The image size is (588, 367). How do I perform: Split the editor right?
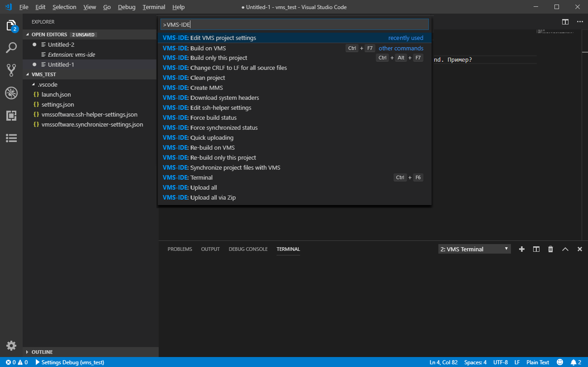coord(565,22)
